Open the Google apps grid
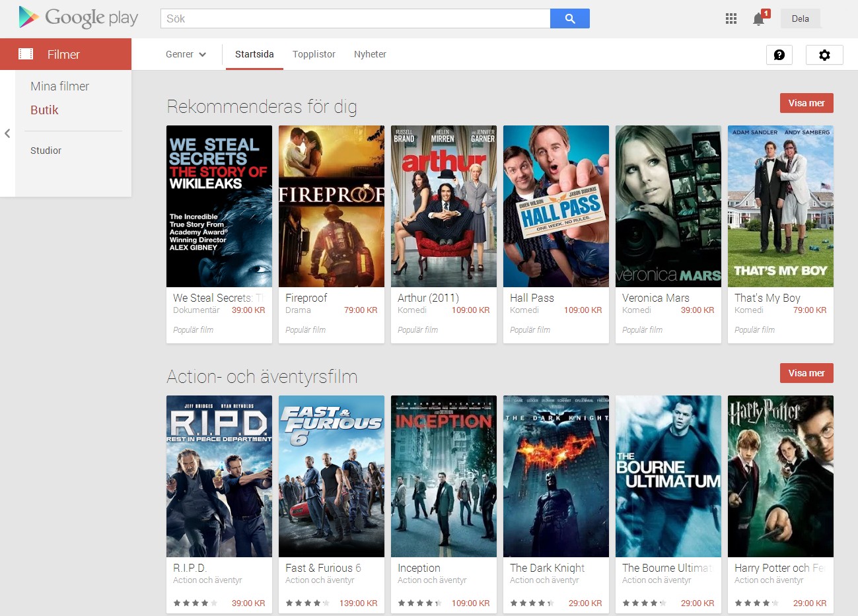The image size is (858, 616). click(731, 18)
